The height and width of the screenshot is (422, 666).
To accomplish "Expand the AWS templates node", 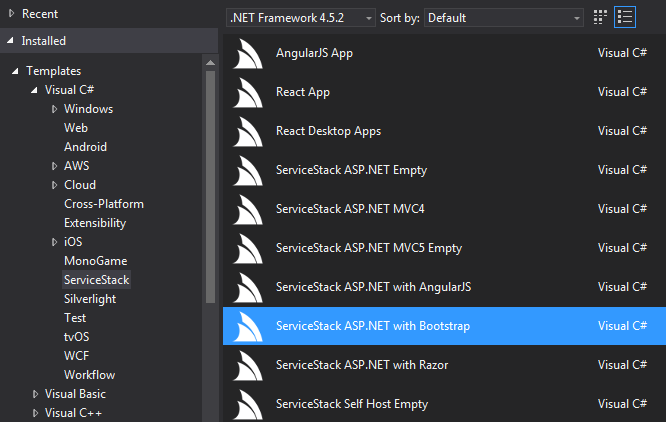I will click(x=54, y=166).
